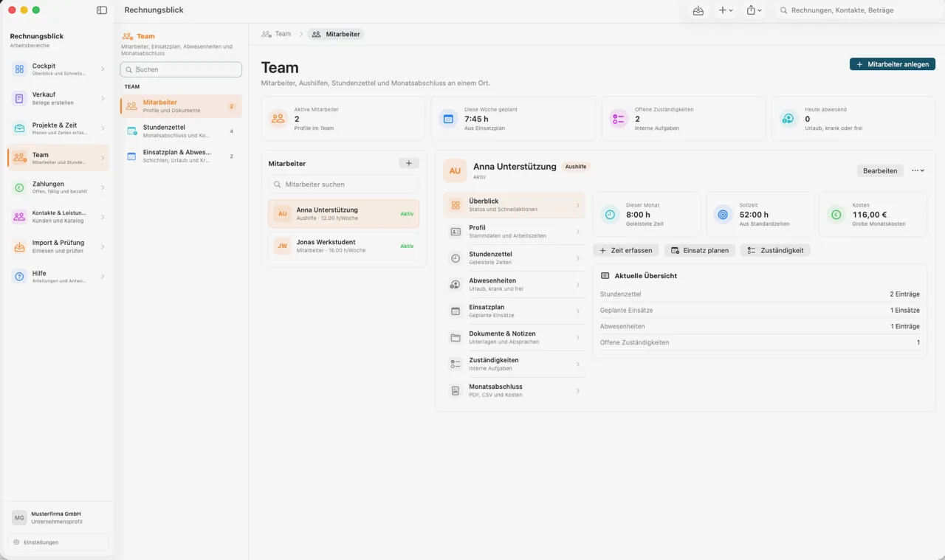The image size is (945, 560).
Task: Open the share export dropdown in toolbar
Action: click(754, 10)
